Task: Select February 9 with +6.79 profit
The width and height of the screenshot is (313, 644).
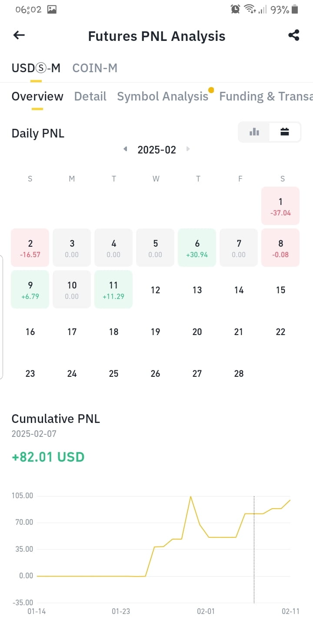Action: [30, 289]
